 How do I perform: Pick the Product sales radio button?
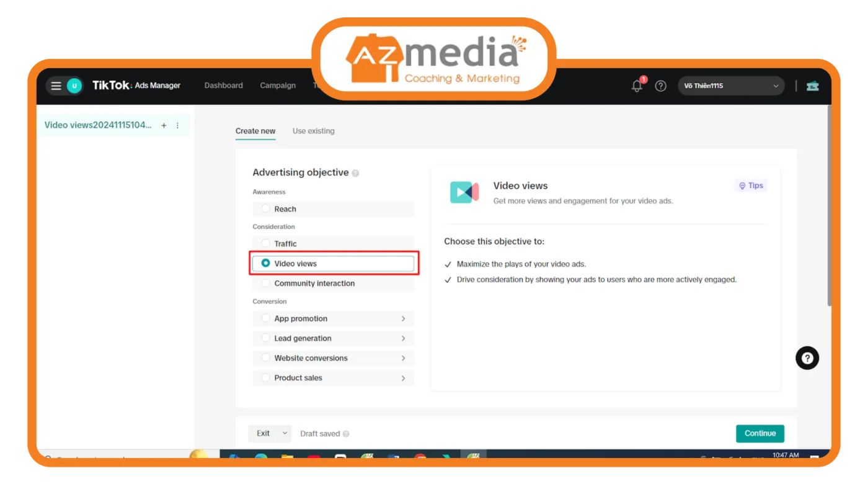[x=266, y=378]
